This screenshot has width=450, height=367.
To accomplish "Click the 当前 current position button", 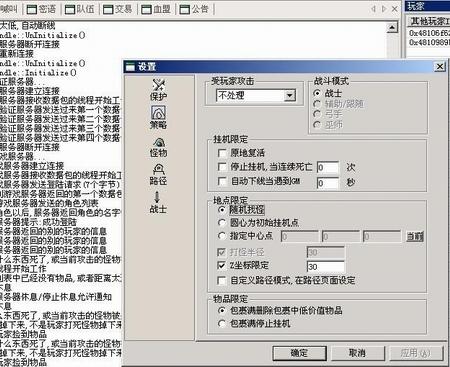I will coord(415,236).
